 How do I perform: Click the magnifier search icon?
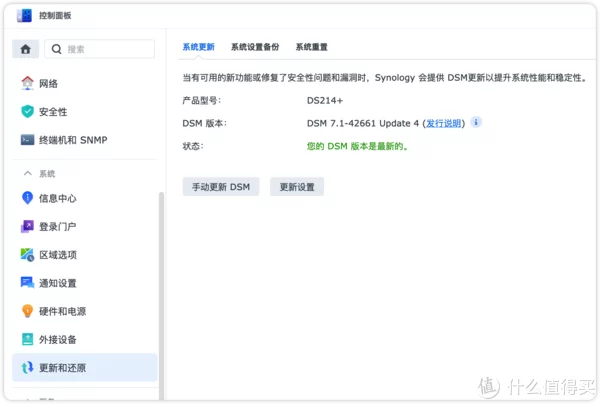point(56,49)
